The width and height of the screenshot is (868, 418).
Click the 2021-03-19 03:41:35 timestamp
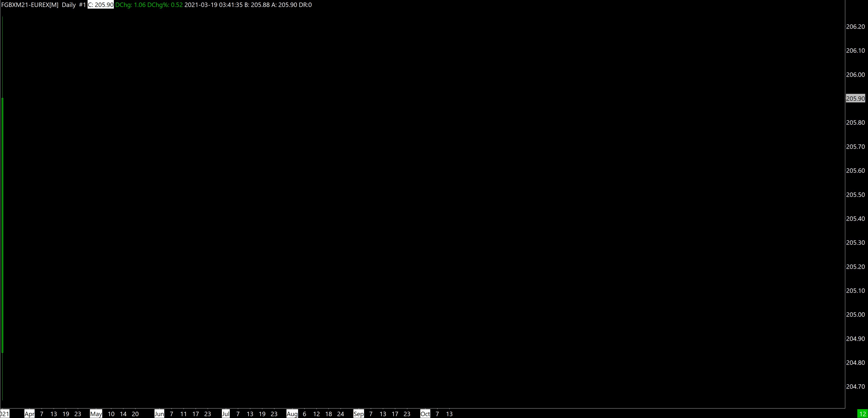(213, 5)
